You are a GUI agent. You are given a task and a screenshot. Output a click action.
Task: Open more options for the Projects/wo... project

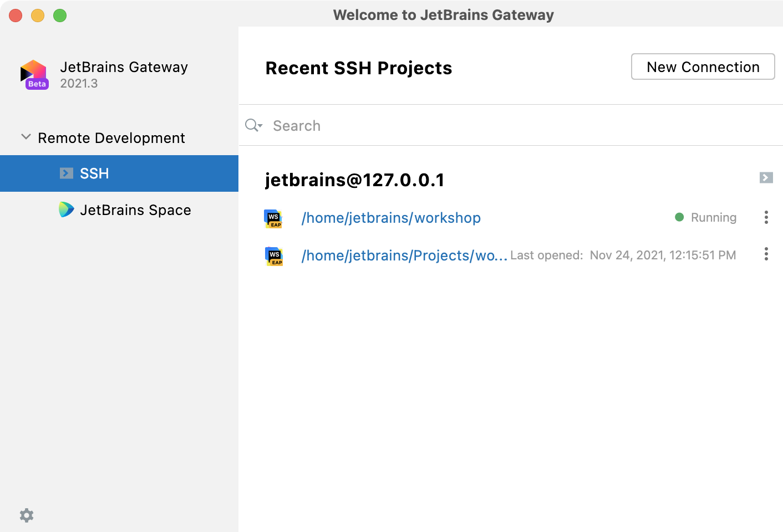[x=766, y=254]
